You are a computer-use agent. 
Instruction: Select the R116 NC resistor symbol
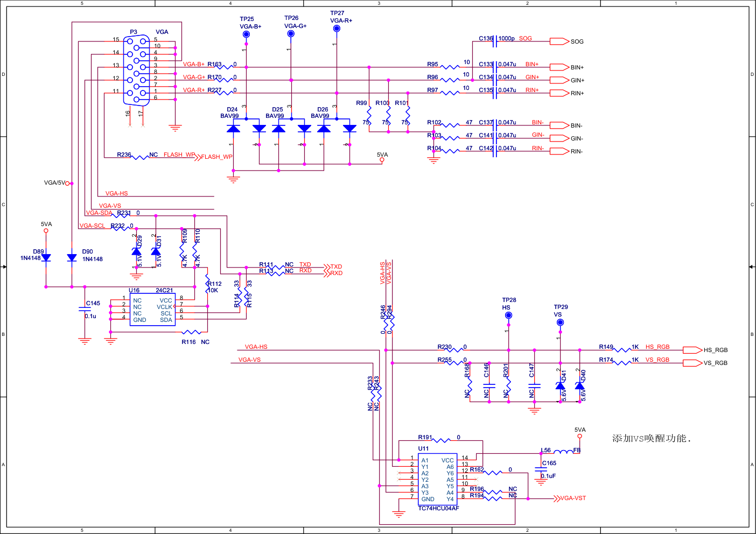pyautogui.click(x=191, y=332)
